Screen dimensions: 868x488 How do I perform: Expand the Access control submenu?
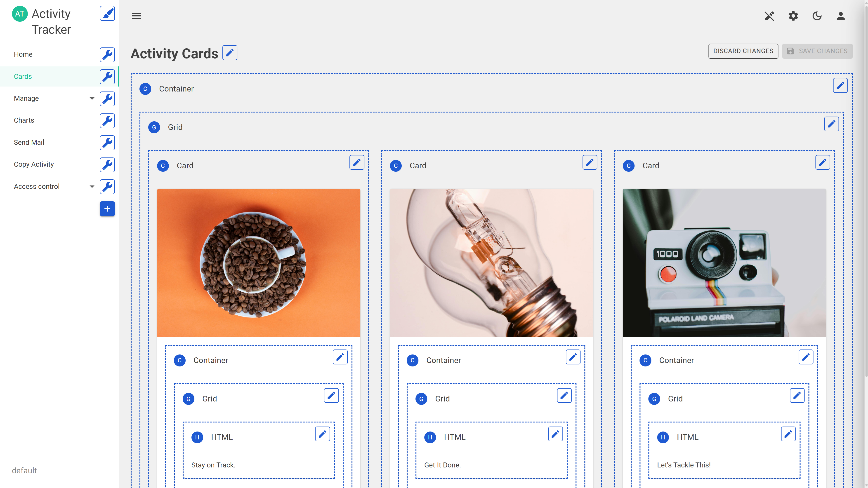click(x=92, y=187)
